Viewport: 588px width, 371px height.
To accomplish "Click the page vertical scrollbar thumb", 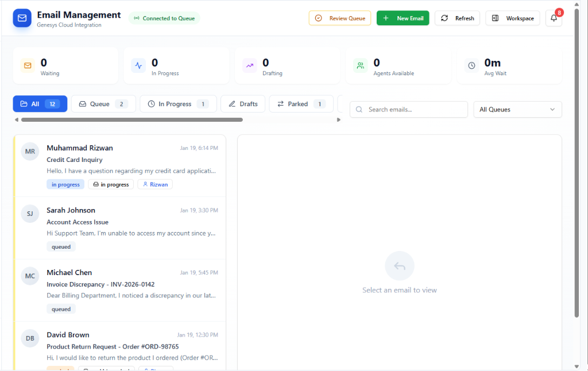I will click(x=577, y=163).
